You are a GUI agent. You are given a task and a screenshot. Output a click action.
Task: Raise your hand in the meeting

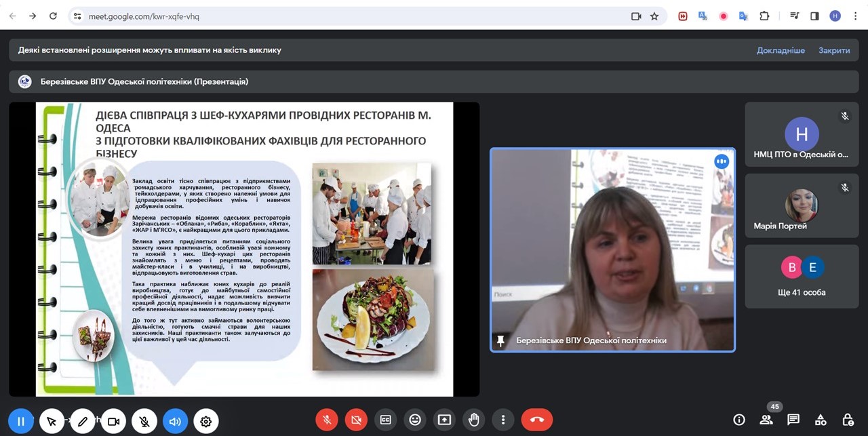pyautogui.click(x=474, y=420)
